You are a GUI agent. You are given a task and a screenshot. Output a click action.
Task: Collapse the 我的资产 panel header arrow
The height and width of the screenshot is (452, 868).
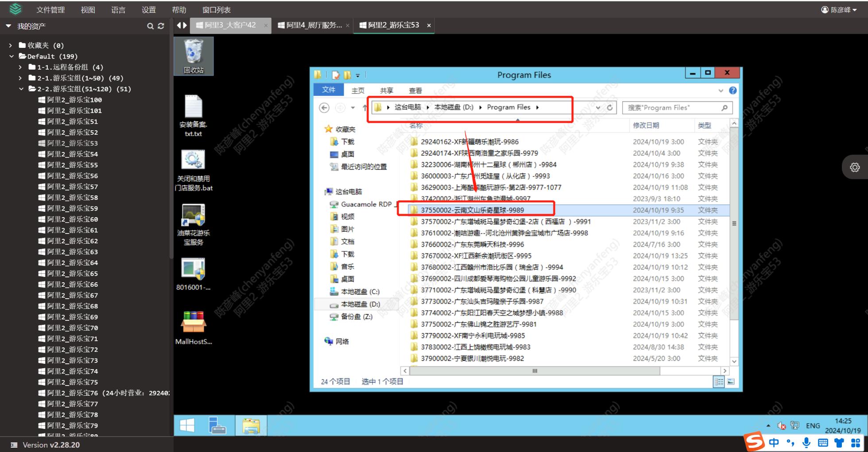[8, 26]
